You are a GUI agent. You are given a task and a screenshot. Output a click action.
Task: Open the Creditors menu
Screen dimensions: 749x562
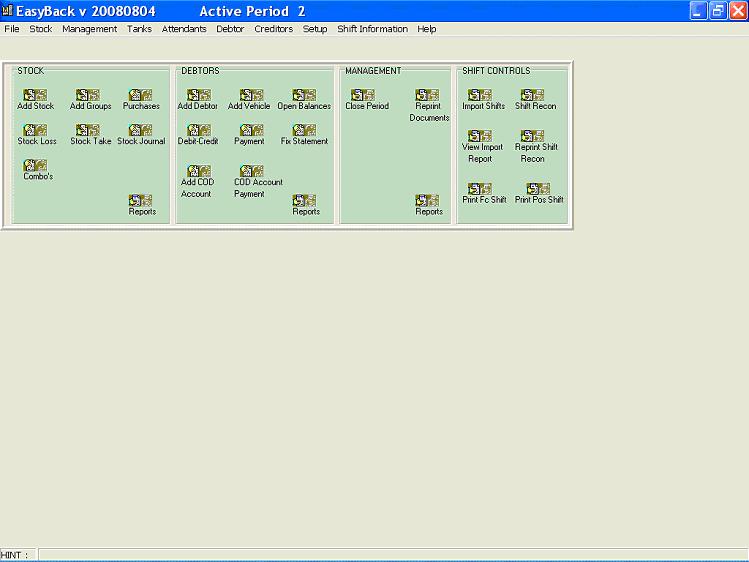tap(273, 29)
